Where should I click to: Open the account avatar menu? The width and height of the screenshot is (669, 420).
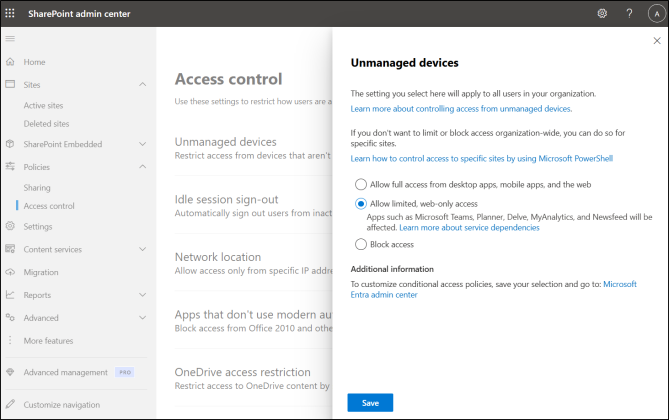click(x=657, y=14)
